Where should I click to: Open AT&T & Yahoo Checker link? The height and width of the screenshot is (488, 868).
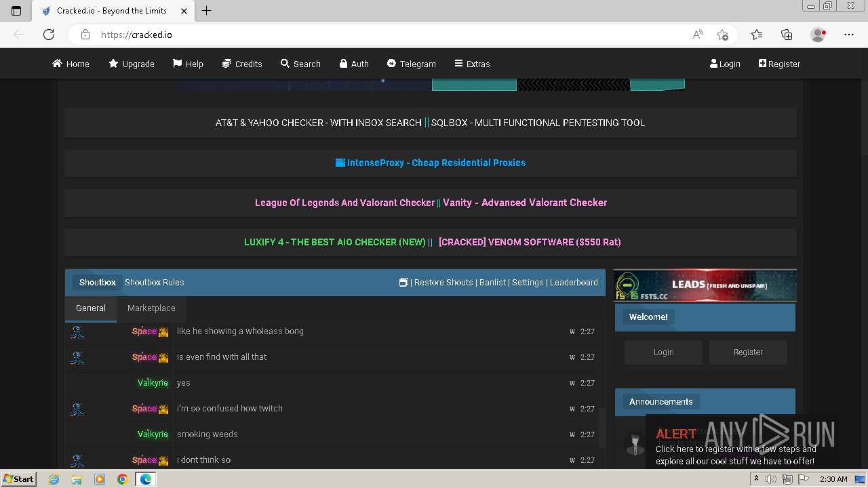pyautogui.click(x=319, y=123)
